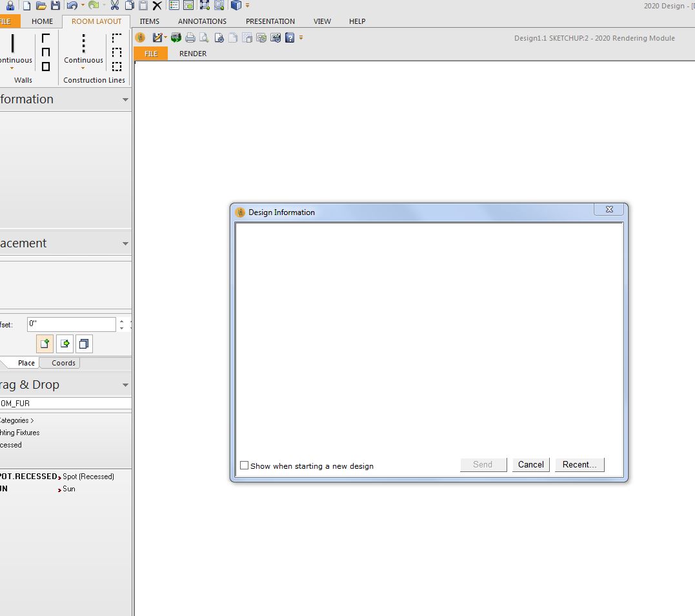Click the 3D cube view icon
Viewport: 695px width, 616px height.
point(236,6)
